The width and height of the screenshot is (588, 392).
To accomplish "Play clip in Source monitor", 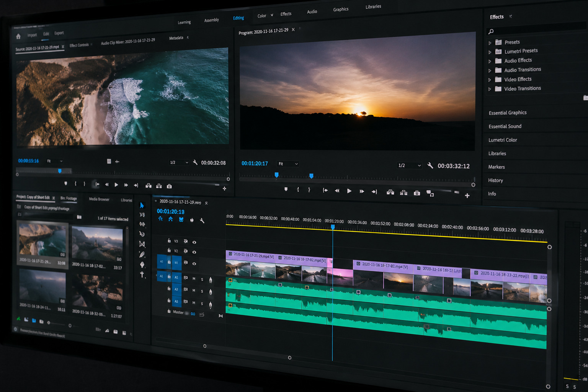I will (x=116, y=185).
